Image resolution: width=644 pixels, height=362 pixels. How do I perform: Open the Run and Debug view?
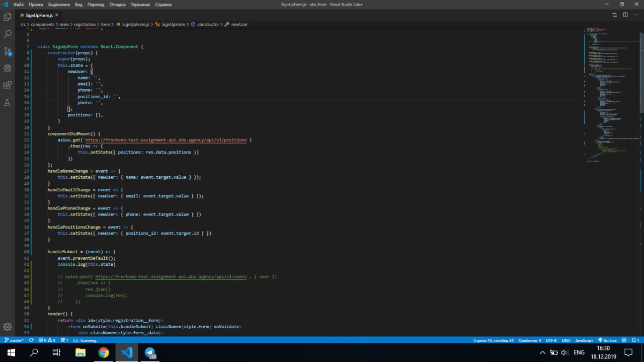pos(8,68)
